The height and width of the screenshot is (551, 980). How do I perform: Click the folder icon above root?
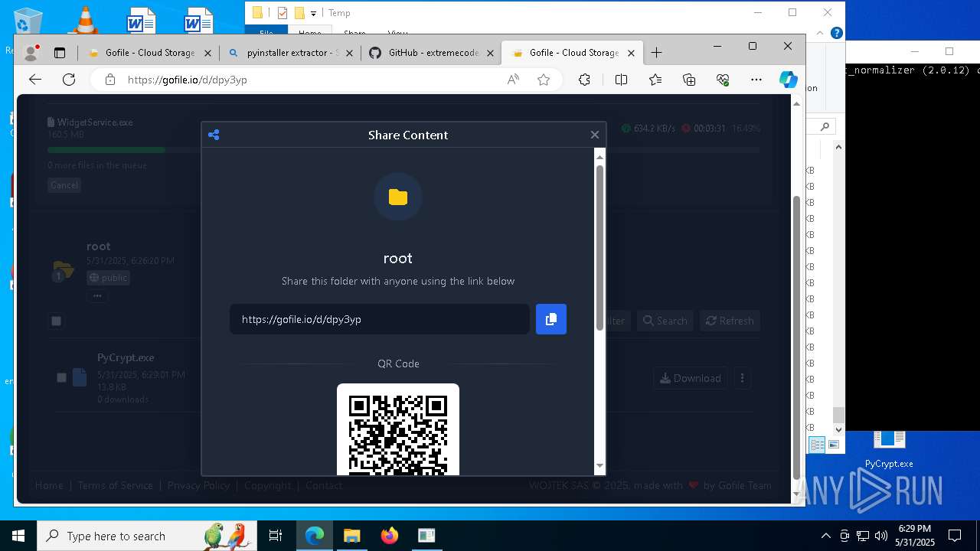click(x=398, y=197)
